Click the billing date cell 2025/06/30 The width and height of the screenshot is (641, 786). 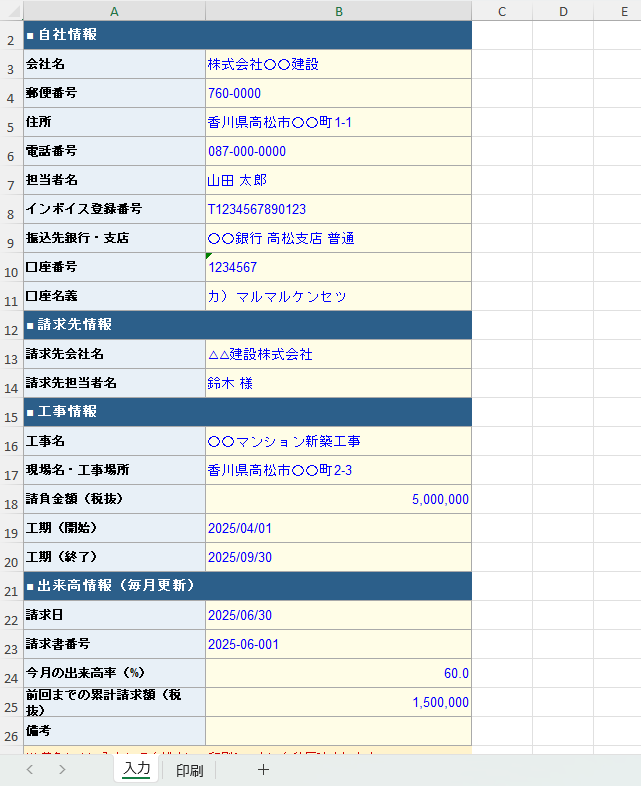click(338, 615)
